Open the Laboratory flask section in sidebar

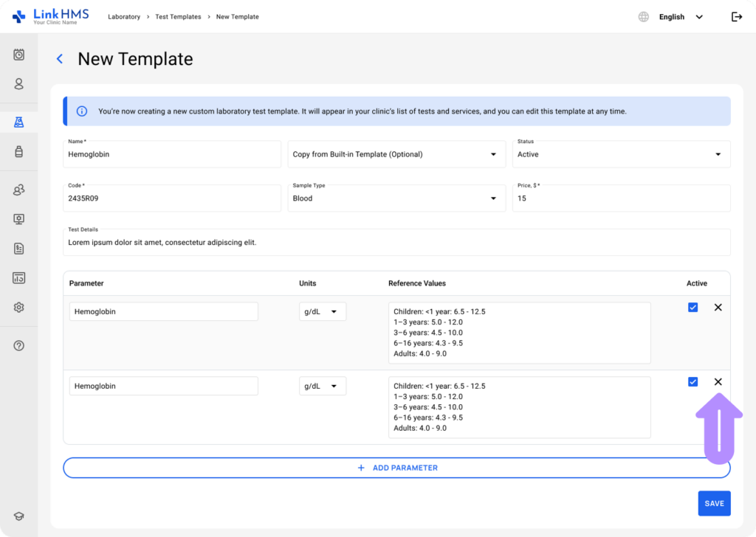tap(18, 122)
